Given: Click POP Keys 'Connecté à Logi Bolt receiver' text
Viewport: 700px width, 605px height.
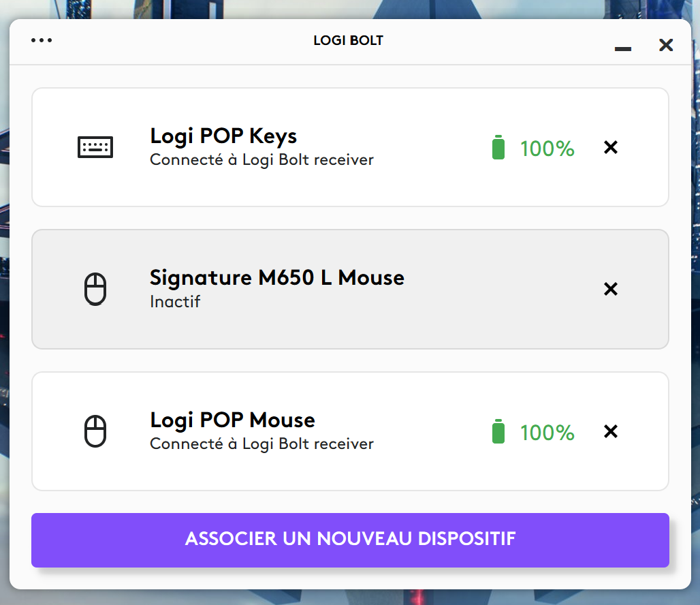Looking at the screenshot, I should pyautogui.click(x=261, y=160).
